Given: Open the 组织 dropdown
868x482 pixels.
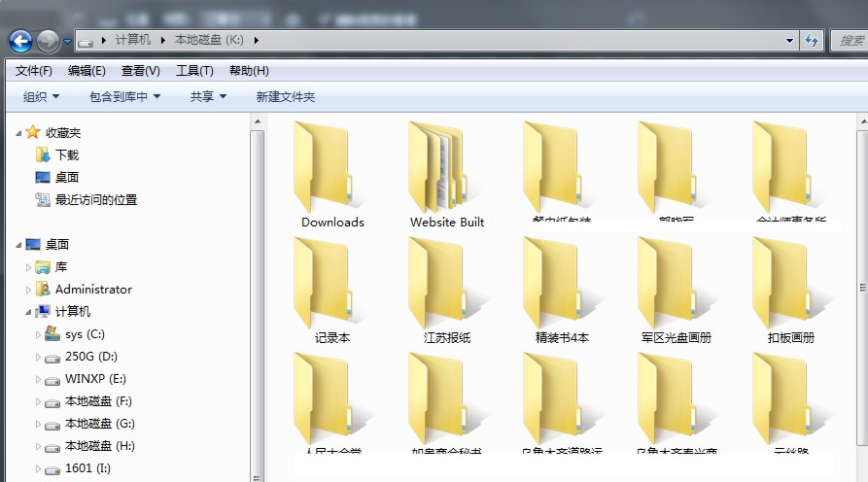Looking at the screenshot, I should 41,97.
